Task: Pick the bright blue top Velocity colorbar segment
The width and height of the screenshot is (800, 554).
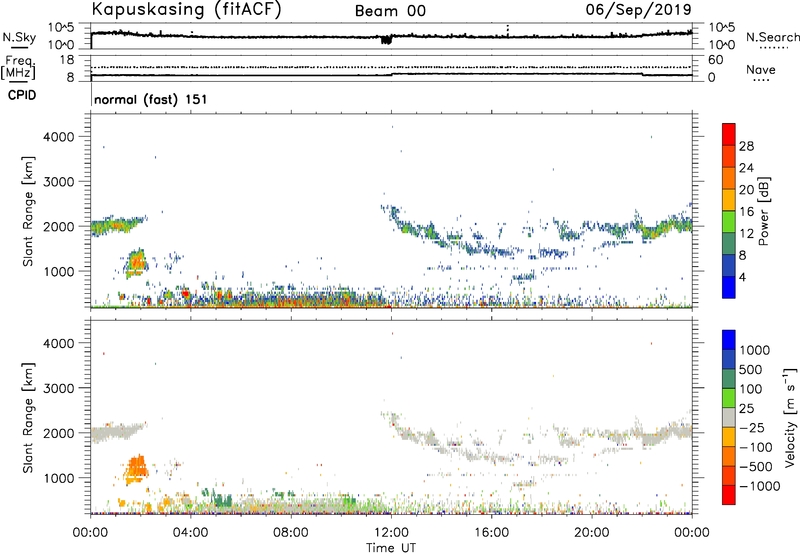Action: tap(729, 340)
